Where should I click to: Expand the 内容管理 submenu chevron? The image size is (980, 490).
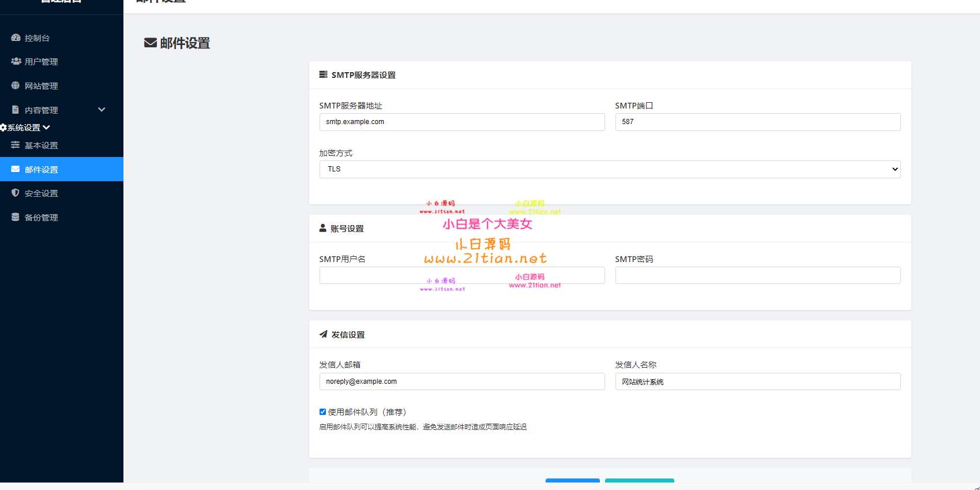[x=102, y=110]
